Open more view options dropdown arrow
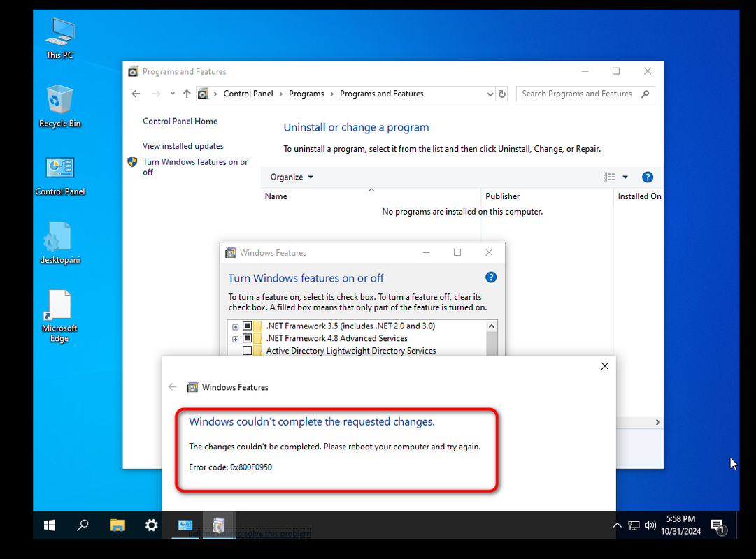The width and height of the screenshot is (756, 559). pyautogui.click(x=625, y=177)
